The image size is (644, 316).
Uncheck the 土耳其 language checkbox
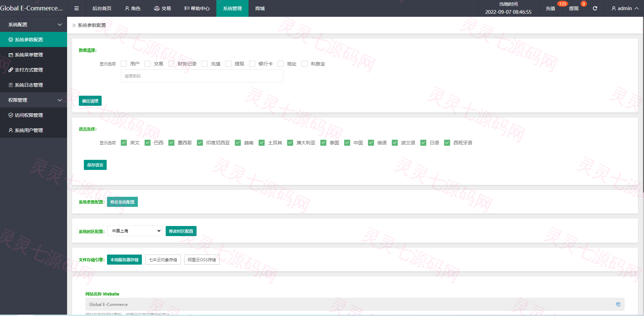click(x=262, y=143)
